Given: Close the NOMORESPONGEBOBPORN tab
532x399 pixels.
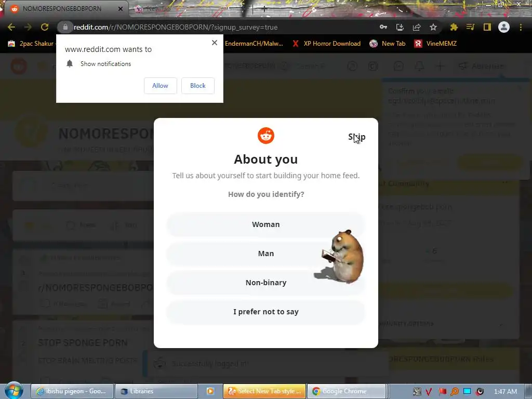Looking at the screenshot, I should click(x=121, y=9).
